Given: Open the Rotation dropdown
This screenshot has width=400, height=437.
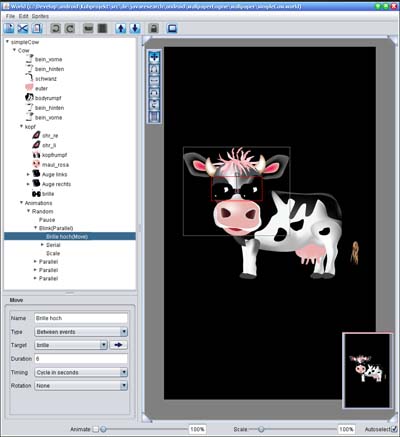Looking at the screenshot, I should coord(81,386).
